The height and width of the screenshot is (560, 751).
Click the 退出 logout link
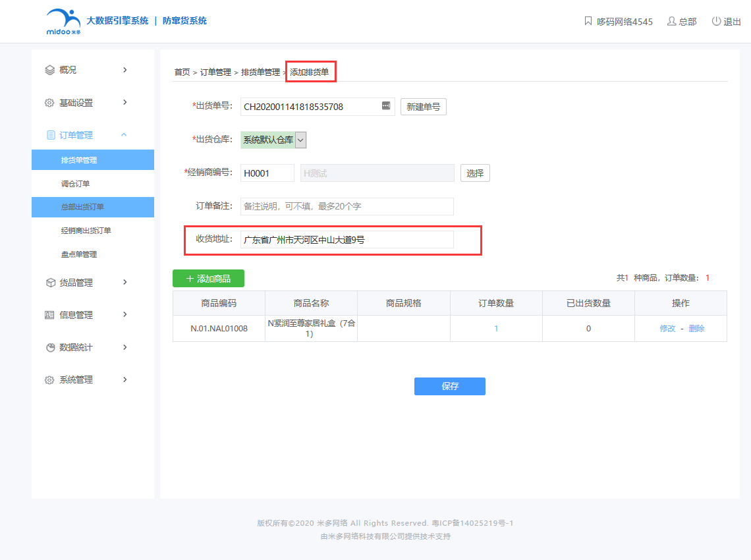[732, 22]
